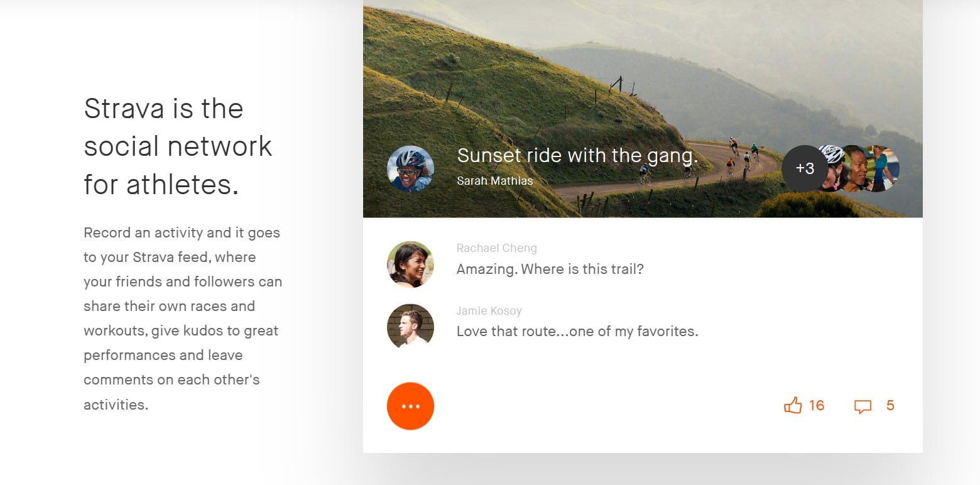
Task: Click Rachael Cheng's profile picture
Action: coord(410,264)
